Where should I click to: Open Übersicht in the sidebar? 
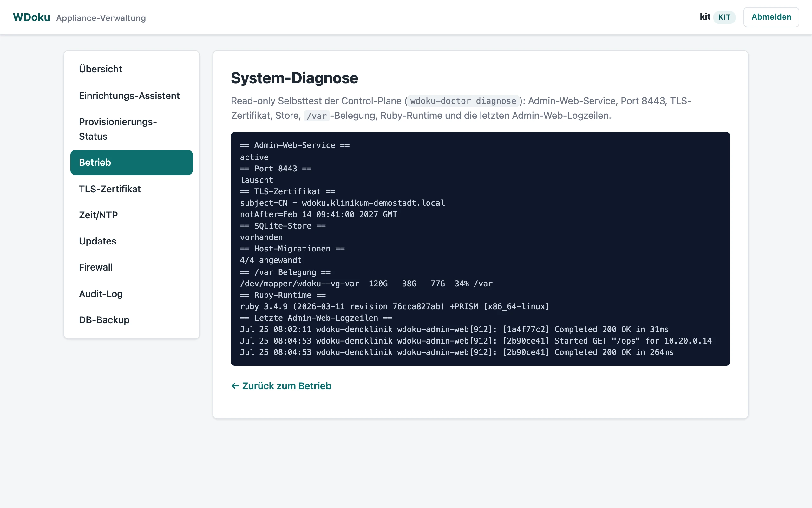132,69
